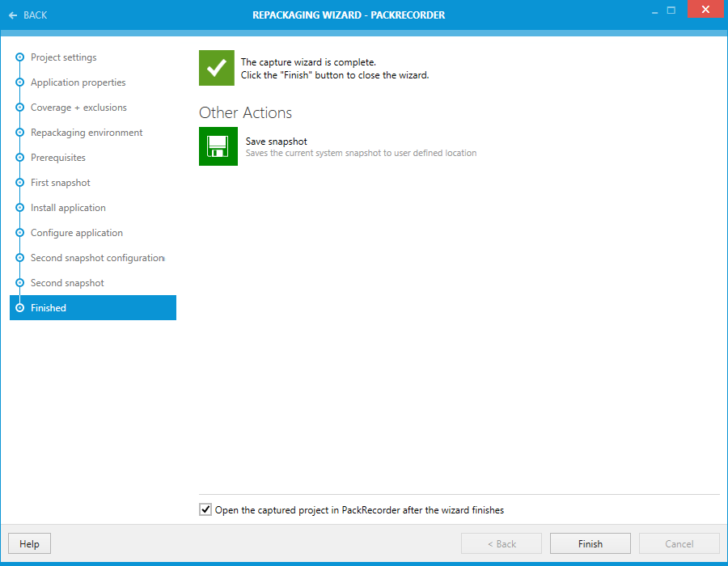The width and height of the screenshot is (728, 566).
Task: Select the Coverage + exclusions step
Action: tap(78, 108)
